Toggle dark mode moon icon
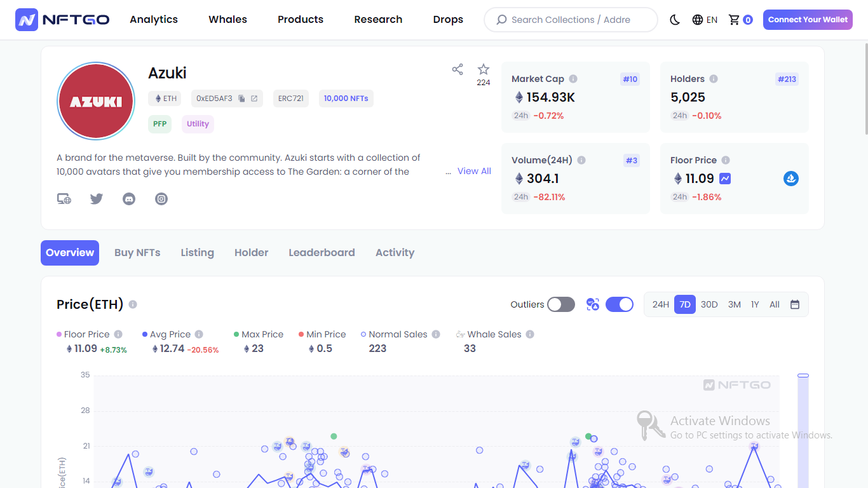 pos(675,20)
